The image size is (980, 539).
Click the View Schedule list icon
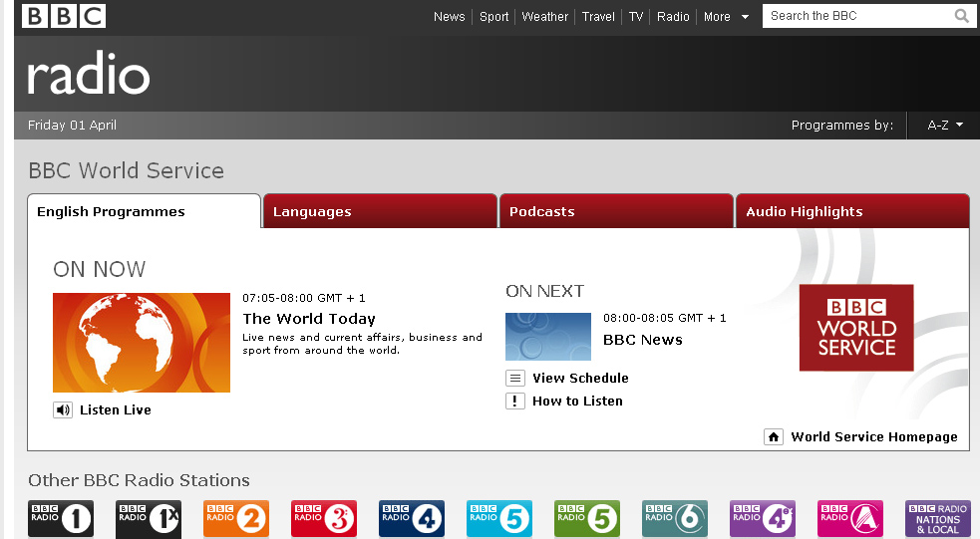[515, 378]
